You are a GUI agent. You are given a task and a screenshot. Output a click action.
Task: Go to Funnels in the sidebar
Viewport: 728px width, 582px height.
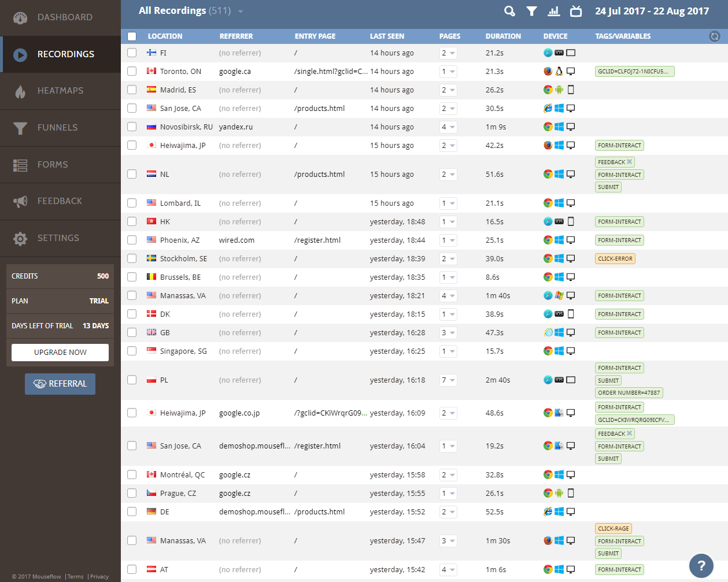(x=57, y=128)
